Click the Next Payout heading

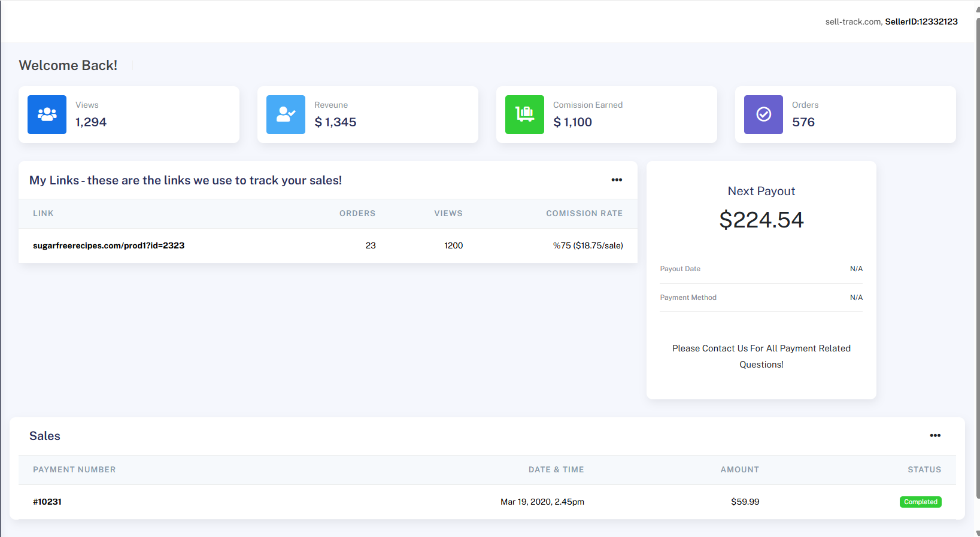(x=761, y=191)
